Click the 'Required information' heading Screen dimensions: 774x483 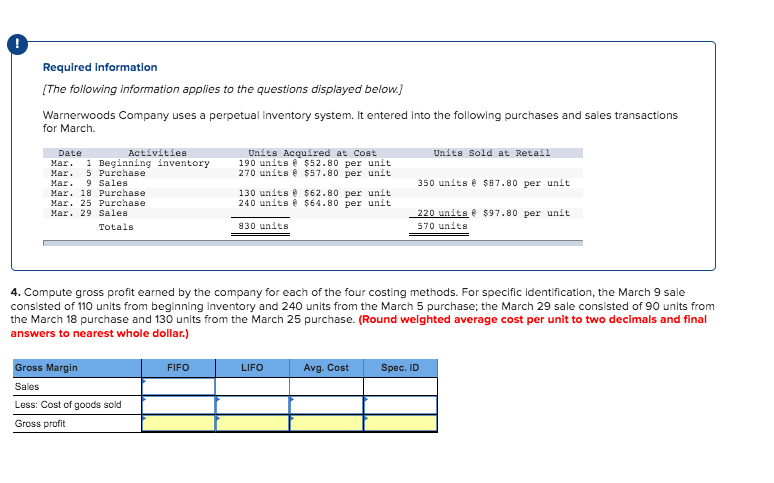coord(100,67)
